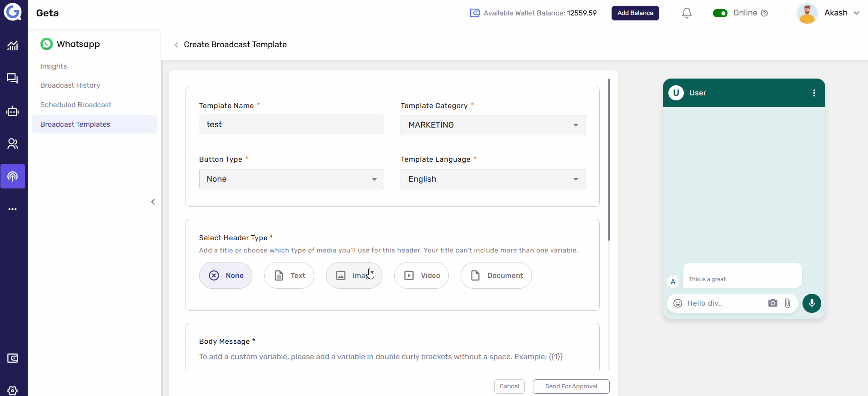The width and height of the screenshot is (868, 396).
Task: Click the Template Name input field
Action: point(291,124)
